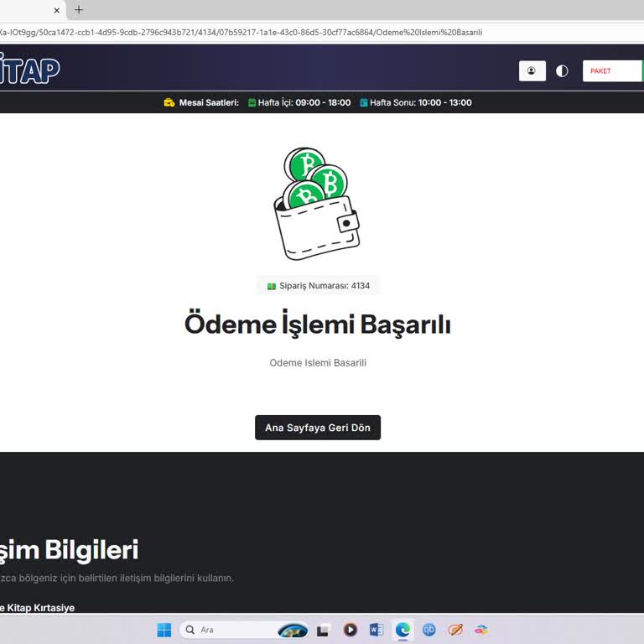
Task: Click Hafta Sonu: 10:00 - 13:00 text
Action: pyautogui.click(x=421, y=102)
